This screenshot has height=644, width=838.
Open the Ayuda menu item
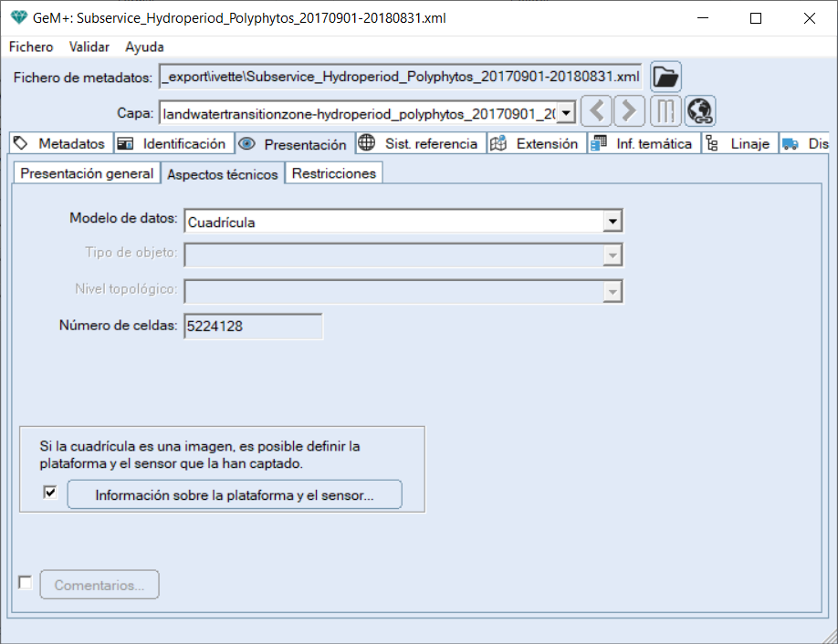tap(143, 47)
